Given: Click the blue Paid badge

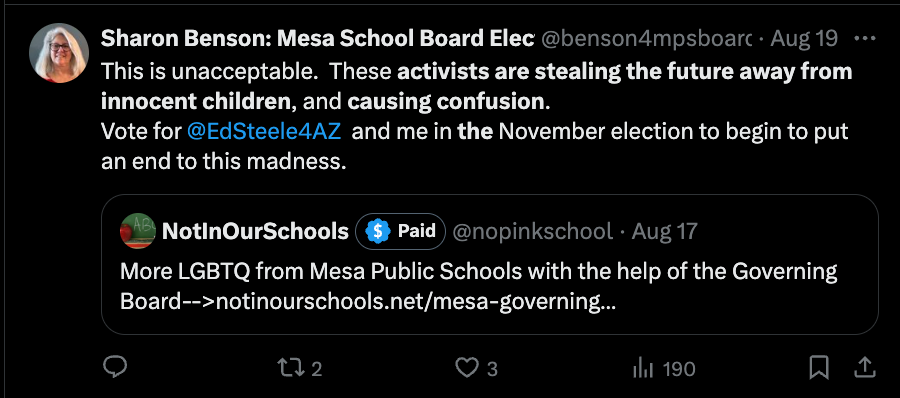Looking at the screenshot, I should [400, 231].
